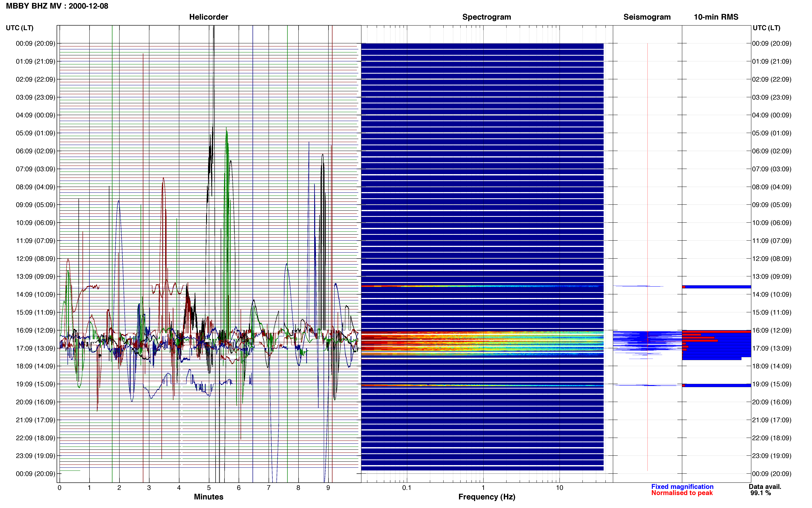
Task: Click the '0' tick on Minutes axis
Action: pos(59,488)
